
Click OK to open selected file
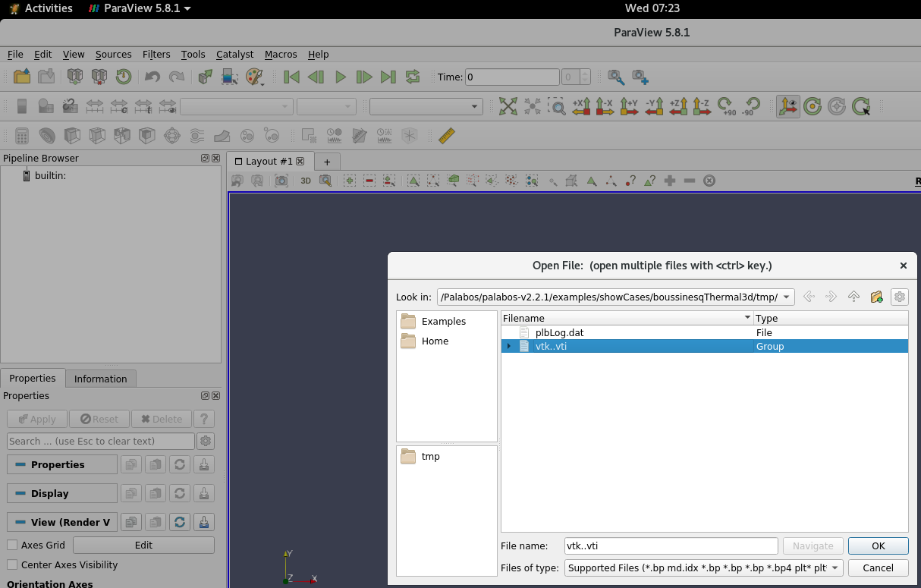tap(879, 546)
